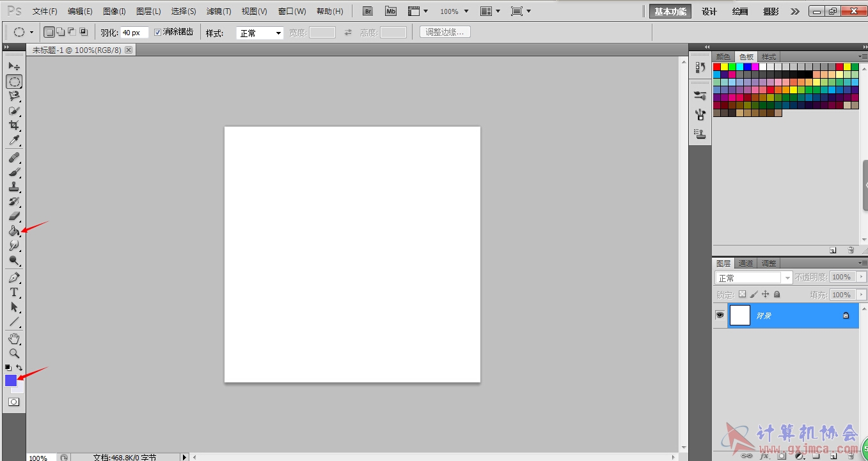The height and width of the screenshot is (461, 868).
Task: Choose the Zoom tool in toolbox
Action: [x=14, y=353]
